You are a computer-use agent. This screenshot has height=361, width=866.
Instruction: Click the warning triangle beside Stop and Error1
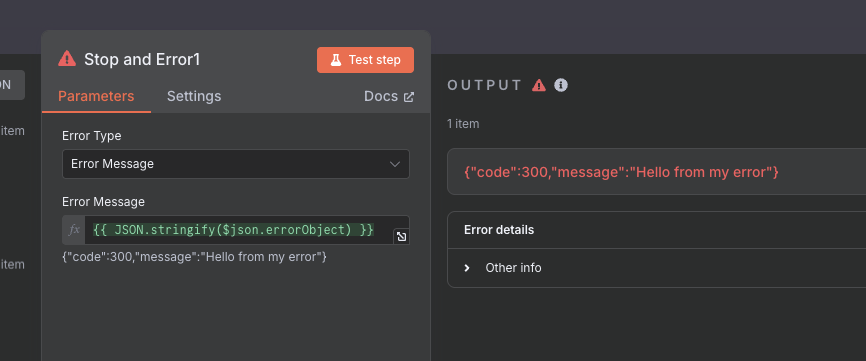[67, 59]
